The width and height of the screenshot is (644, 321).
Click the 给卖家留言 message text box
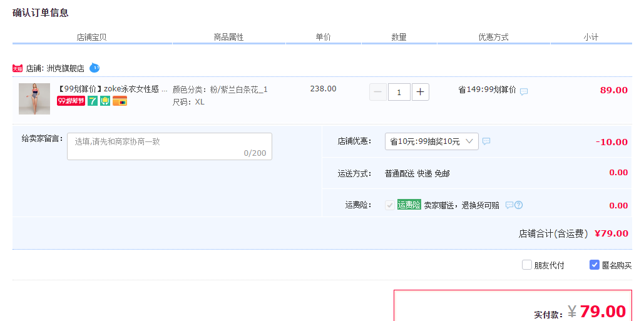pos(170,146)
